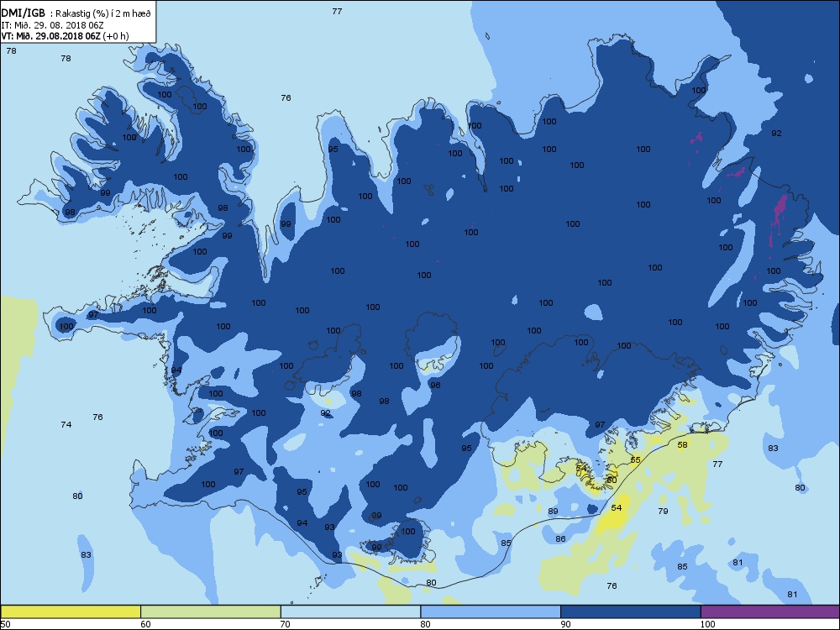
Task: Click the 'IT: Mið. 29. 08. 2018 06Z' line
Action: point(52,24)
